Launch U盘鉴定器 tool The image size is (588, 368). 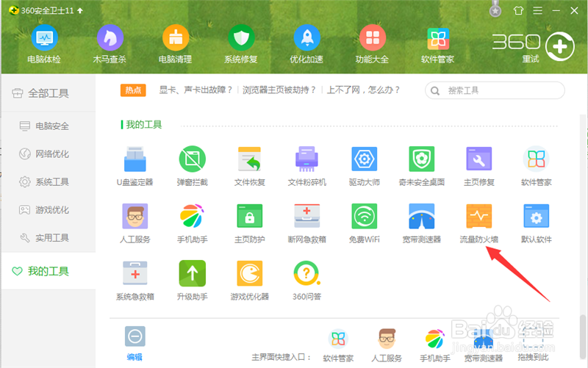point(135,166)
